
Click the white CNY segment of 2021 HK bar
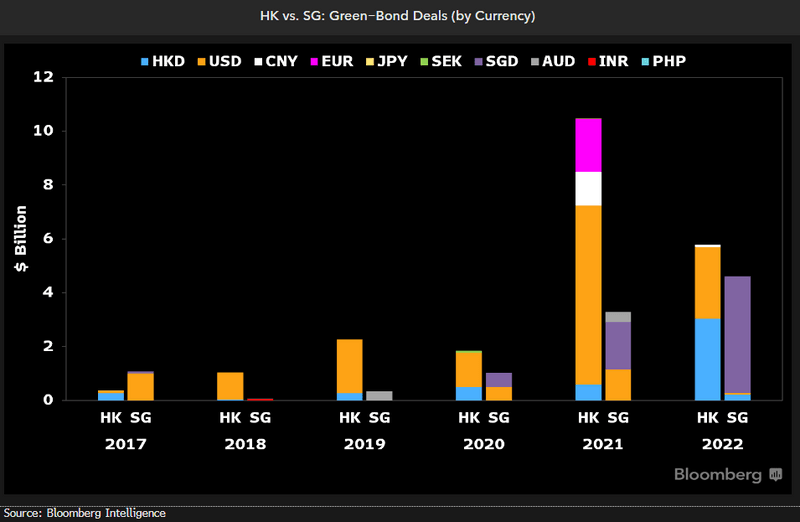tap(588, 188)
